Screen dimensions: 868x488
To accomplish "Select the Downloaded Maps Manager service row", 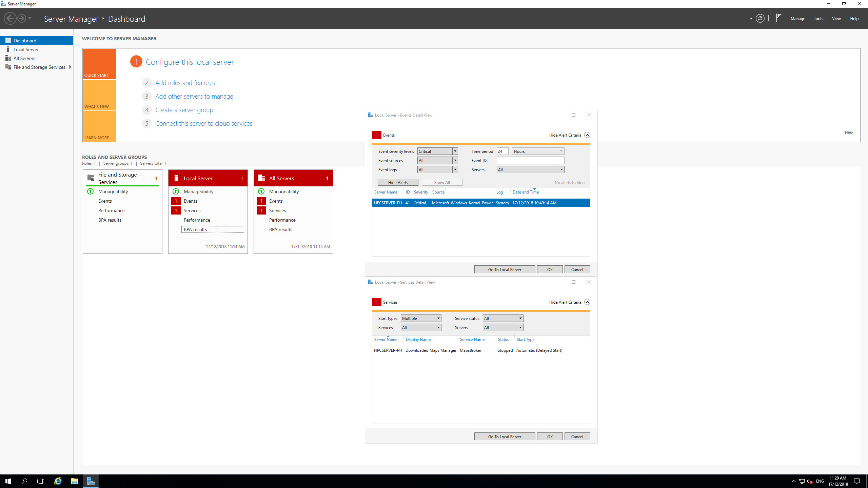I will click(481, 350).
